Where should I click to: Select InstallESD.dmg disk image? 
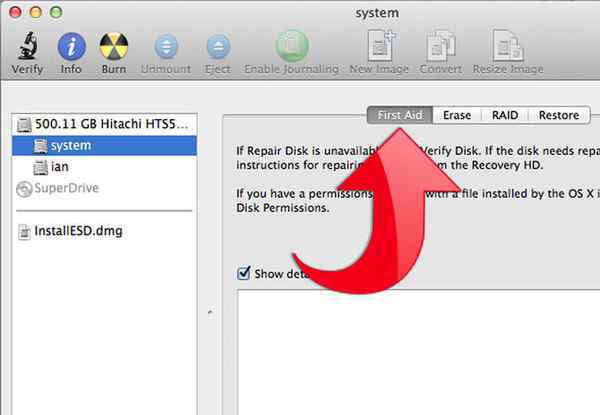point(104,231)
